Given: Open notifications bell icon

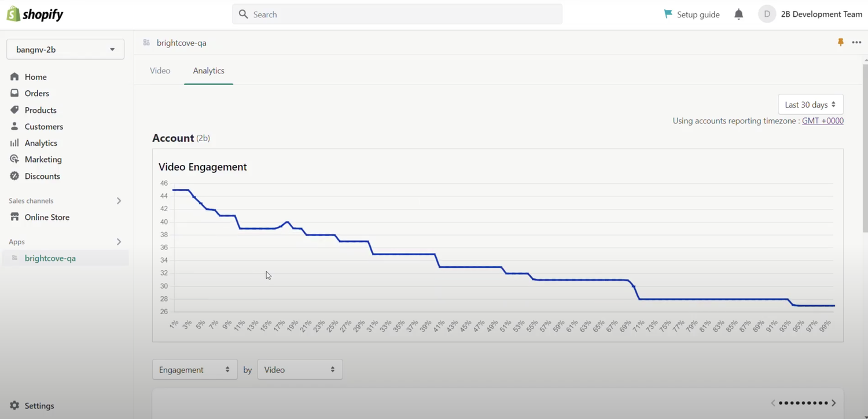Looking at the screenshot, I should pos(738,14).
